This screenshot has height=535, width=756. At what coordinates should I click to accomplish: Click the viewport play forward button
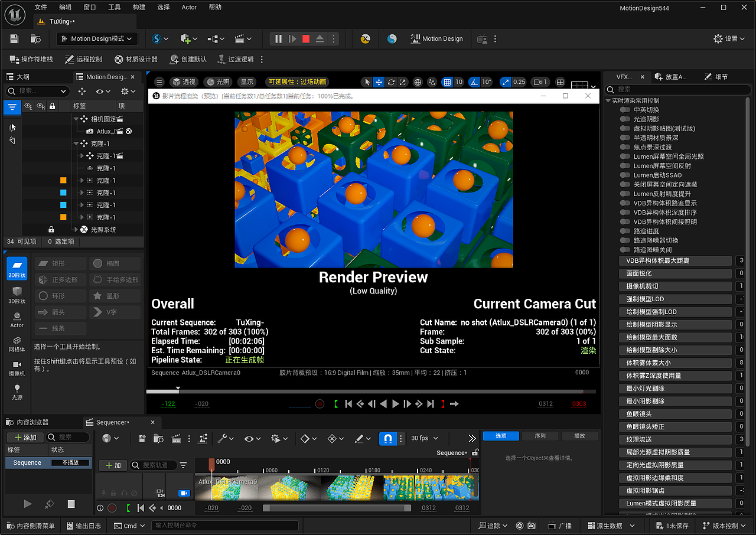pos(396,404)
